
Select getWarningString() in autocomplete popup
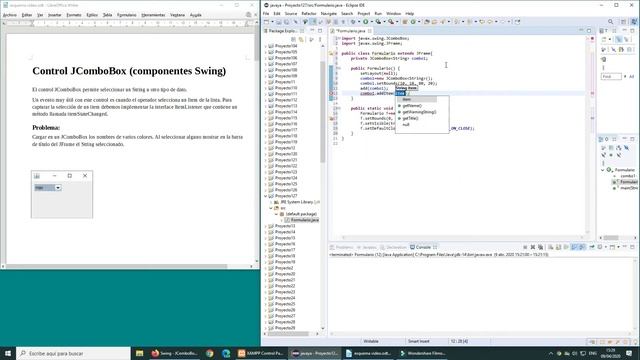(419, 112)
